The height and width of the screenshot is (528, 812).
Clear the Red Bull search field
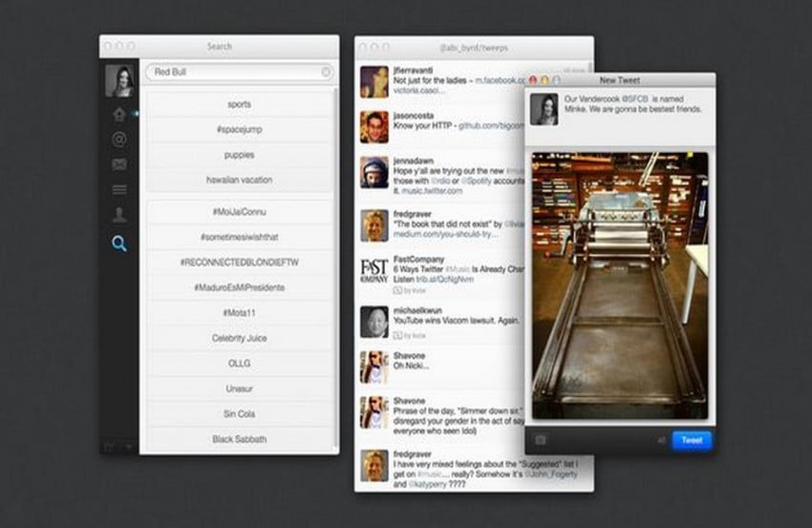click(326, 72)
